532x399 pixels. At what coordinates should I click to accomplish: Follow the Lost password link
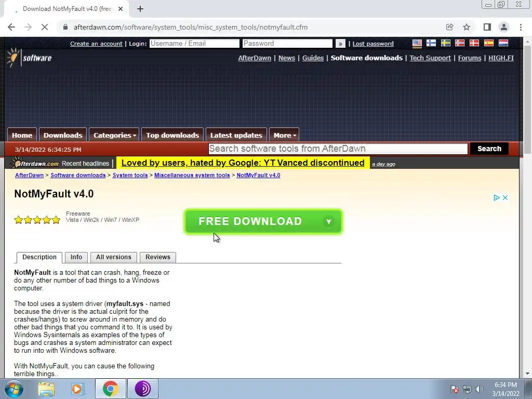pos(373,44)
